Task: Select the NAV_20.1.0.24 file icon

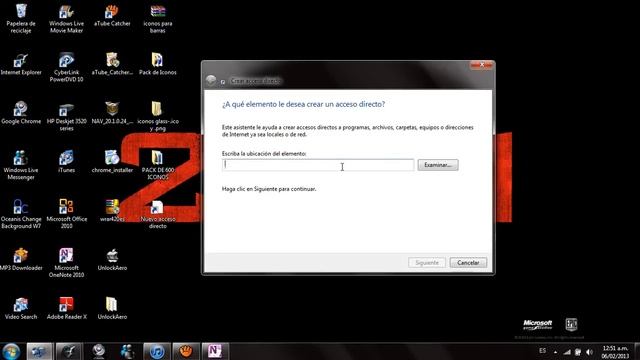Action: pyautogui.click(x=112, y=113)
